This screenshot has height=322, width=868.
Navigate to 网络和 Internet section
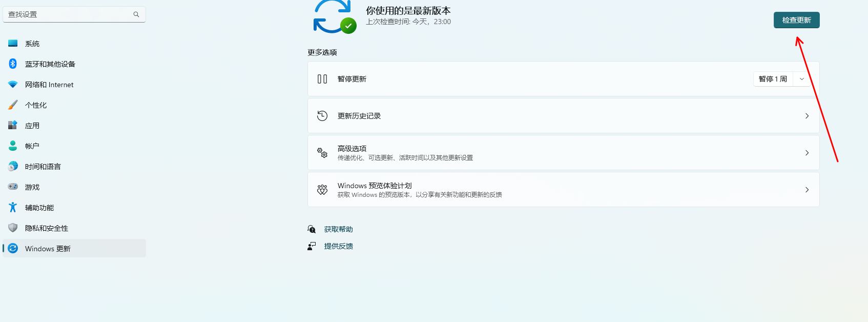tap(74, 85)
